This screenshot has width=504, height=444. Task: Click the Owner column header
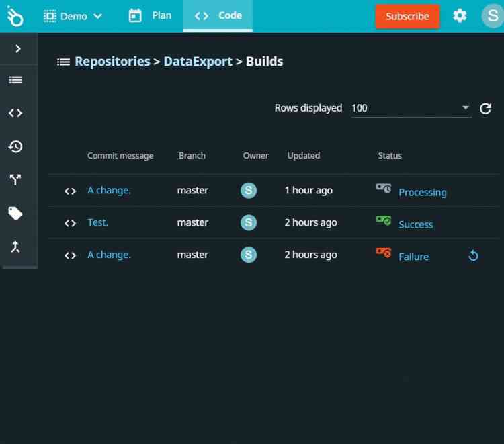[255, 155]
